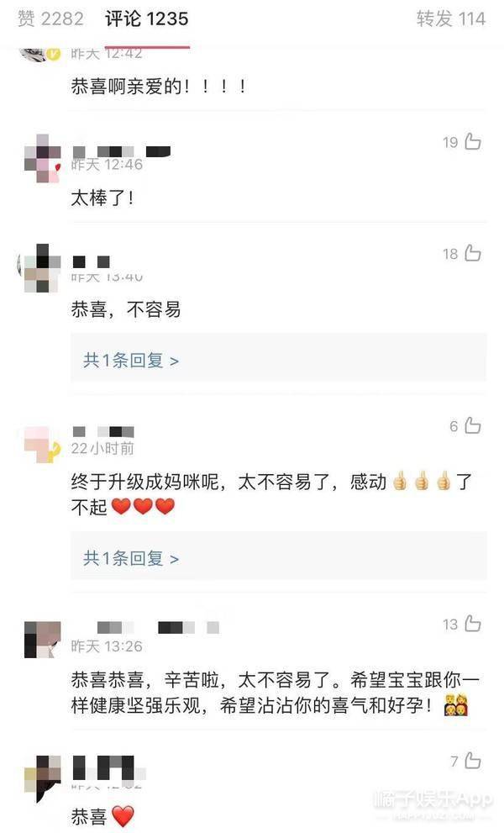
Task: Open the 转发 114 reposts tab
Action: [x=451, y=19]
